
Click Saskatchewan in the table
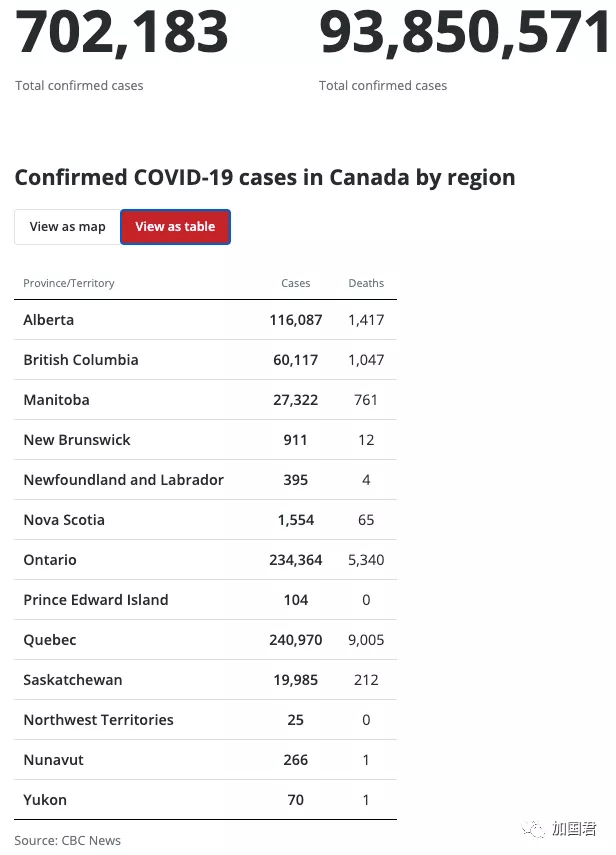(73, 680)
